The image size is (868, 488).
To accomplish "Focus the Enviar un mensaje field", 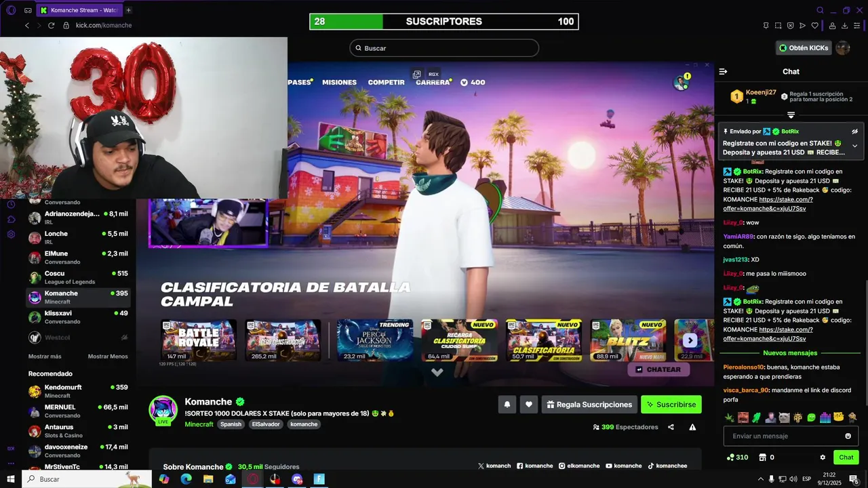I will point(791,436).
